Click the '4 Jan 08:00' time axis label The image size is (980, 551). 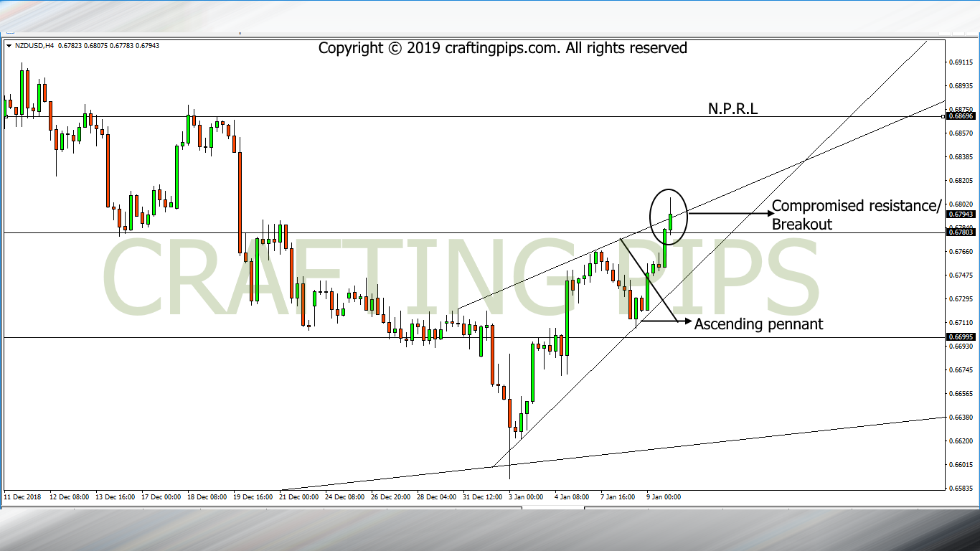click(573, 496)
